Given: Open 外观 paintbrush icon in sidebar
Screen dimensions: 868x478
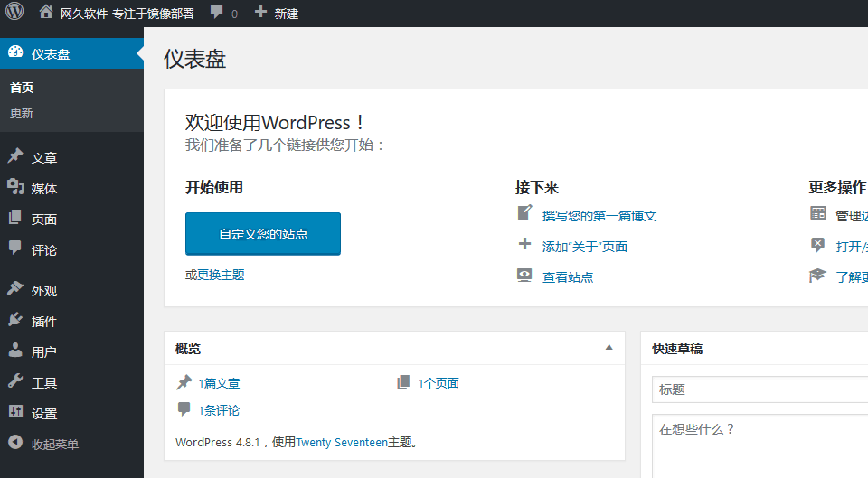Looking at the screenshot, I should coord(15,290).
